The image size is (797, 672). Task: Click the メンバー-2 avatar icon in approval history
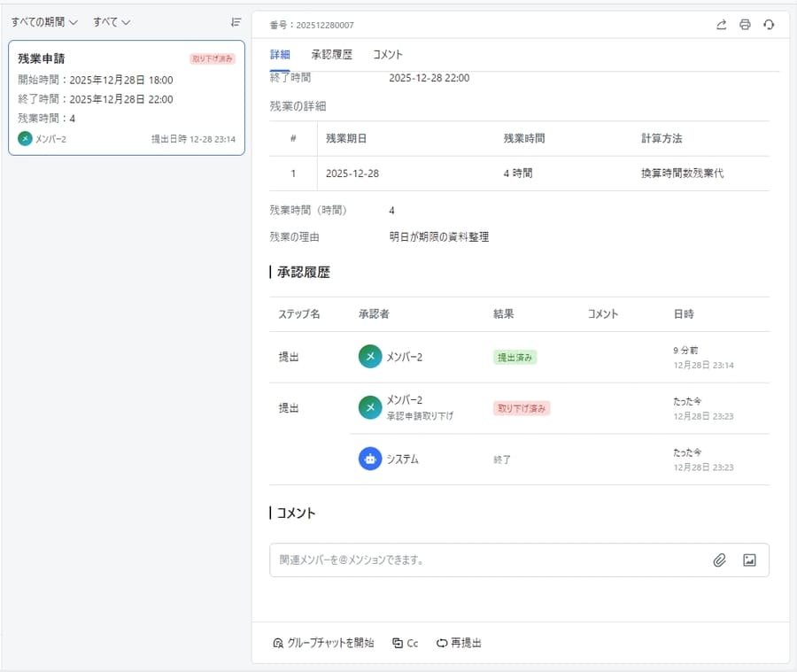coord(370,354)
